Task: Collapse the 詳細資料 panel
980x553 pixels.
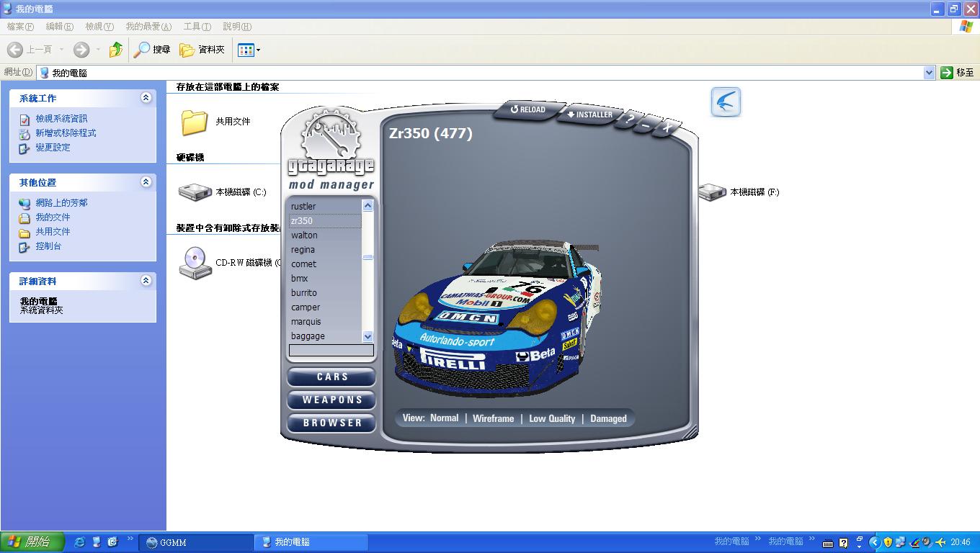Action: point(146,280)
